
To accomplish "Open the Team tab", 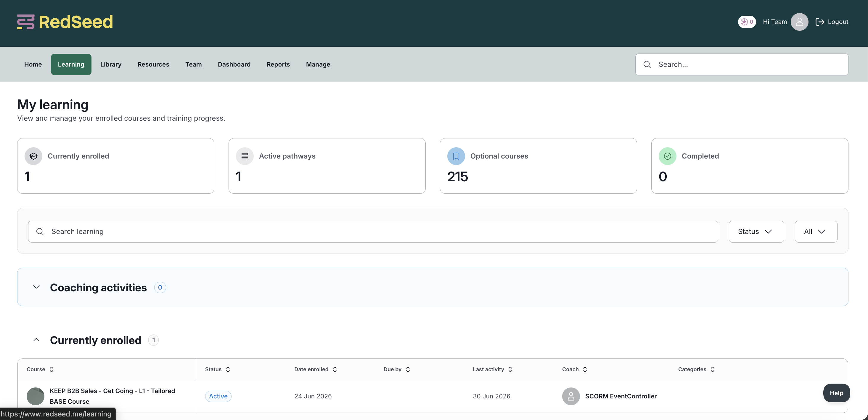I will 193,64.
